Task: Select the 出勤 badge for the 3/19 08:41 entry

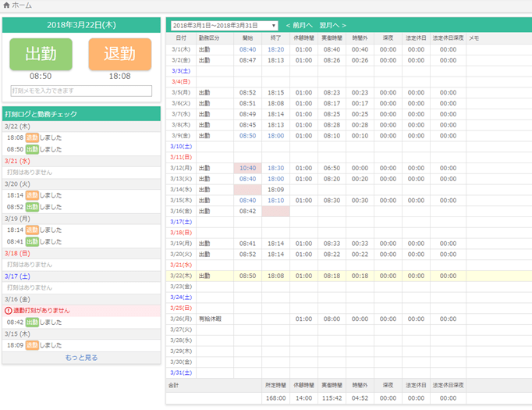Action: coord(32,242)
